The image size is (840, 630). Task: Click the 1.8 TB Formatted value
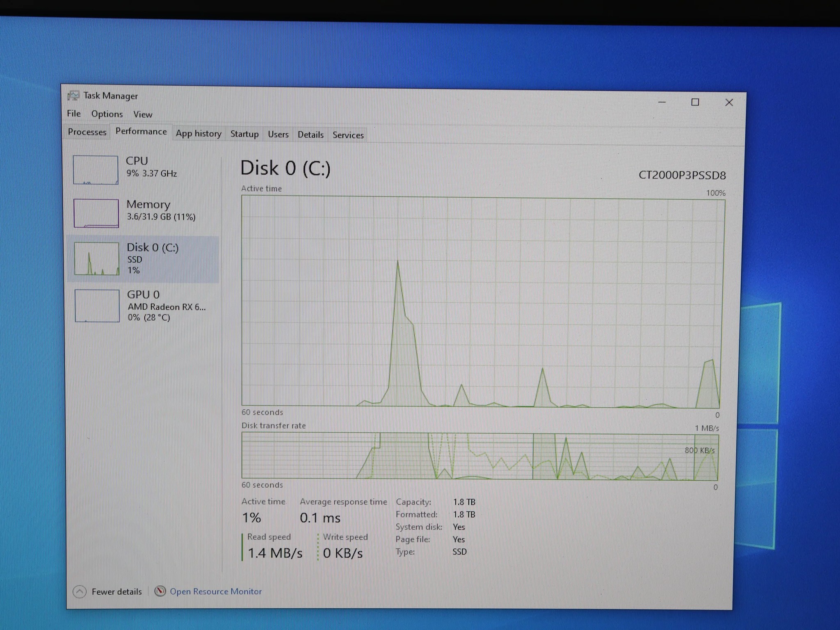click(464, 514)
